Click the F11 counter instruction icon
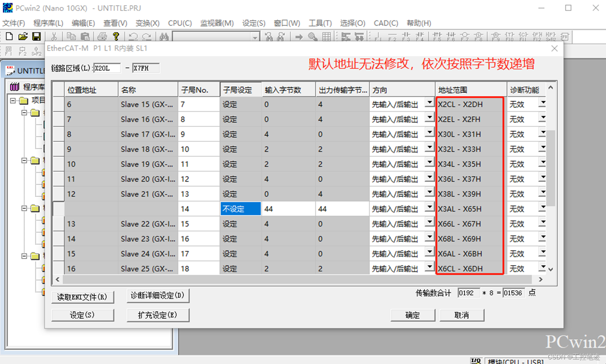Image resolution: width=606 pixels, height=364 pixels. (523, 37)
